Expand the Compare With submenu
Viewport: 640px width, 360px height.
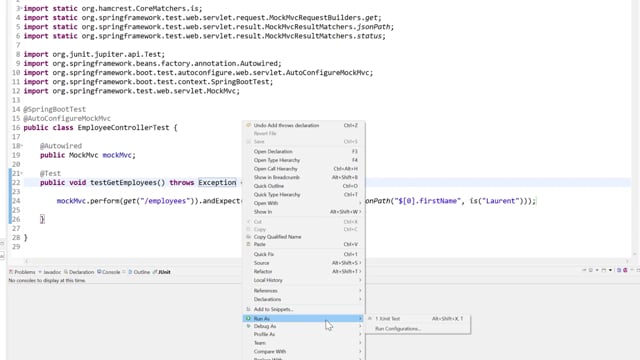(x=304, y=351)
